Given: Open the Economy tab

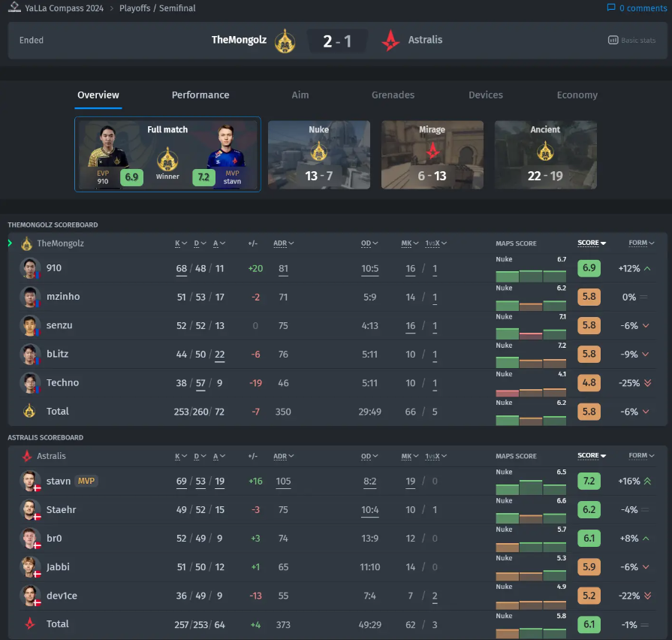Looking at the screenshot, I should 577,95.
